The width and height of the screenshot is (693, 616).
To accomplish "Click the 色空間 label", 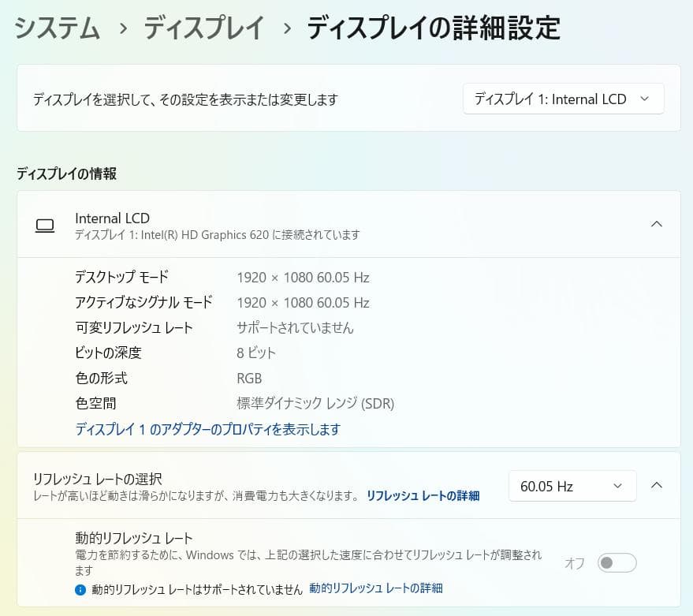I will click(96, 403).
